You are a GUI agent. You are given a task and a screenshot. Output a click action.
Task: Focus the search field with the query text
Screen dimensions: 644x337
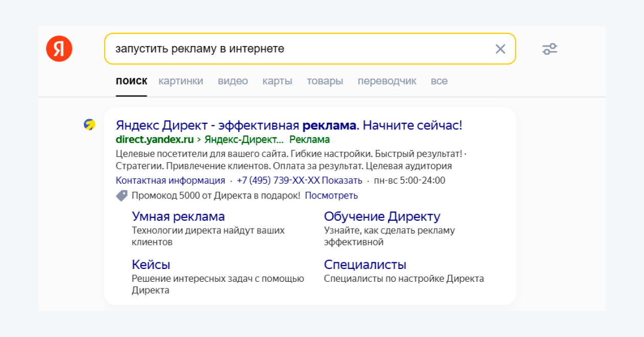click(310, 49)
